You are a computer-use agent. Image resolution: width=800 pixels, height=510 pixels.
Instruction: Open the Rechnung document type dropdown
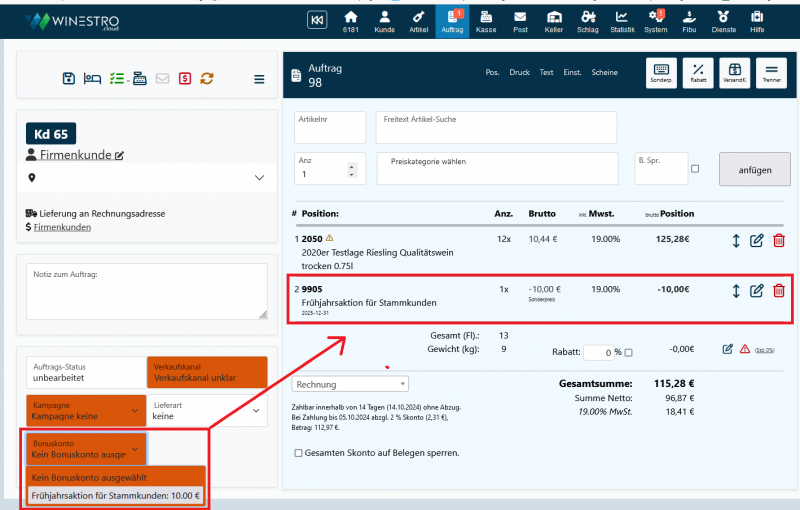[x=350, y=384]
